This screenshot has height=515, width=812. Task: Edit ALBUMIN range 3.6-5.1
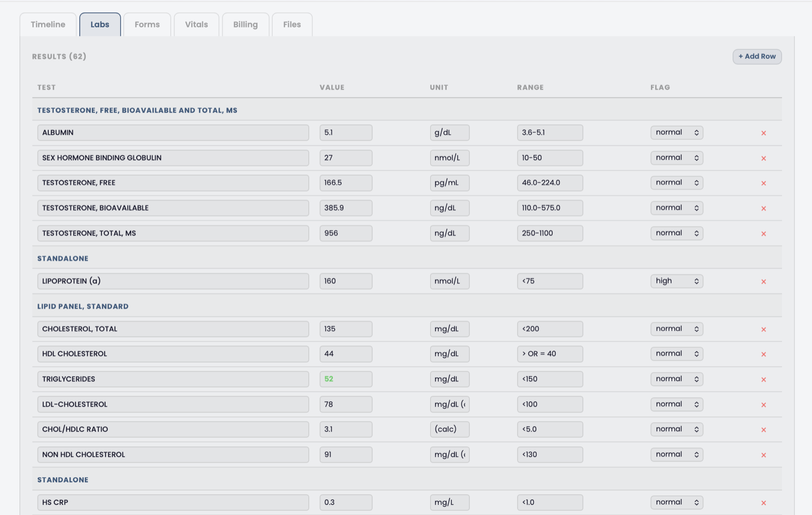coord(550,133)
